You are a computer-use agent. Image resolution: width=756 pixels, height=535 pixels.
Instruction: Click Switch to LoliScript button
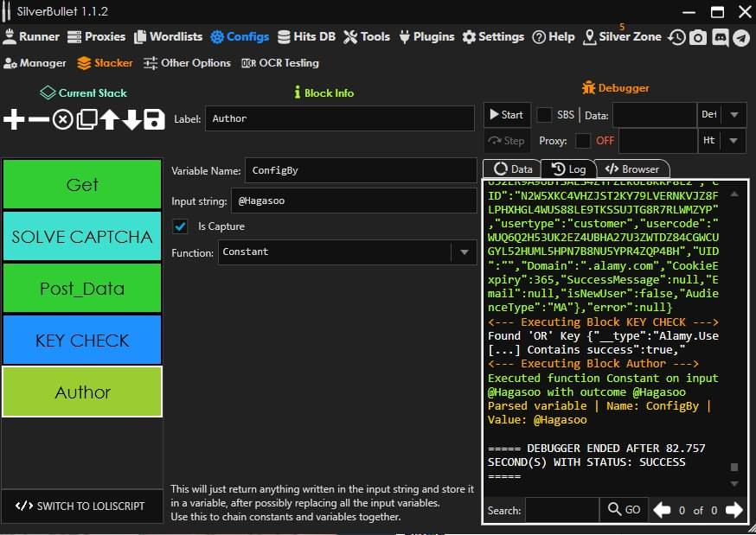pyautogui.click(x=81, y=506)
